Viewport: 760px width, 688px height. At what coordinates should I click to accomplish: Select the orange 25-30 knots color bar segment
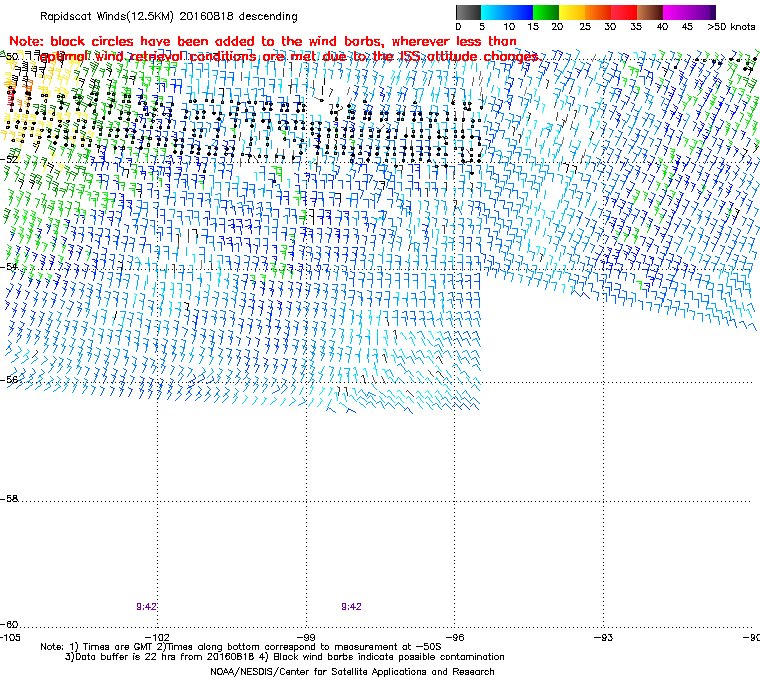click(598, 12)
